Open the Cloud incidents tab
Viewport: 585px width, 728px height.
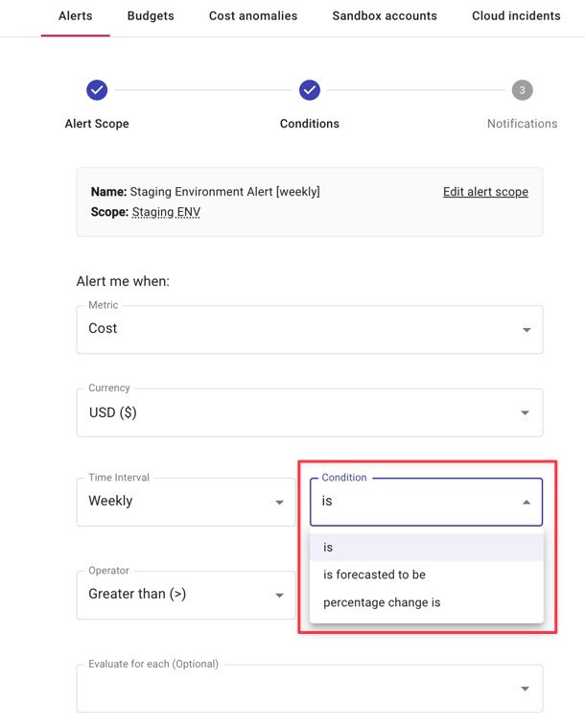click(516, 16)
